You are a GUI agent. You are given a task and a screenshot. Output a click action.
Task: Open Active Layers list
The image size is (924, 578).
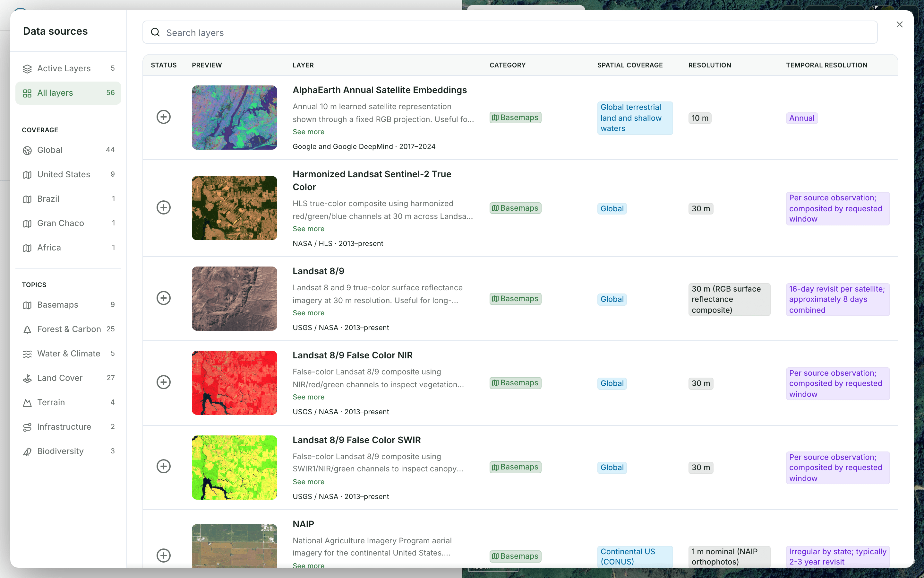68,68
